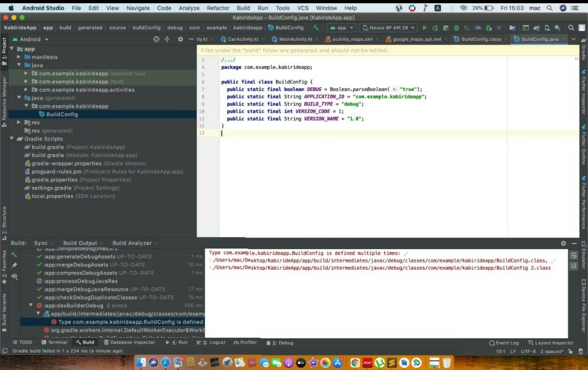Open the Profiler gauge icon in toolbar

point(478,28)
